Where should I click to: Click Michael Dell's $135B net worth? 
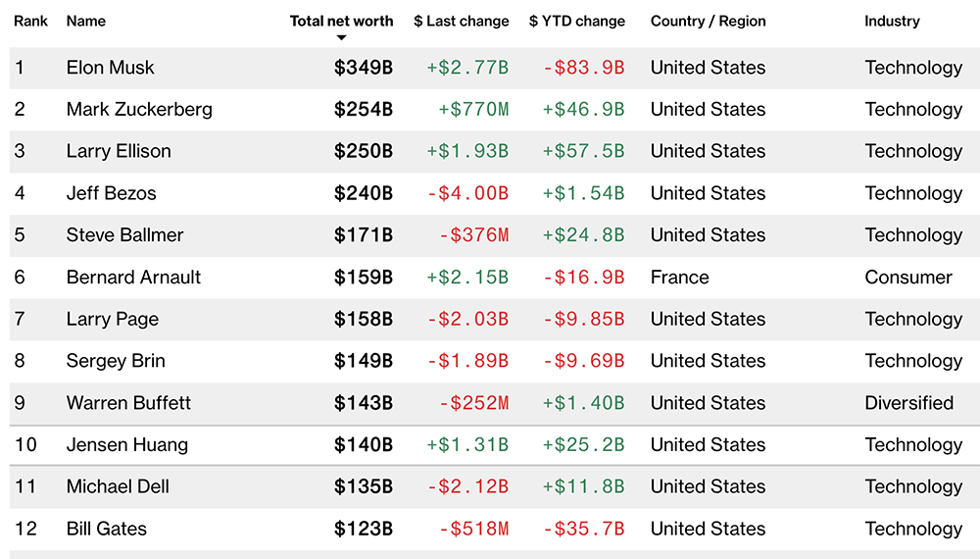click(364, 487)
